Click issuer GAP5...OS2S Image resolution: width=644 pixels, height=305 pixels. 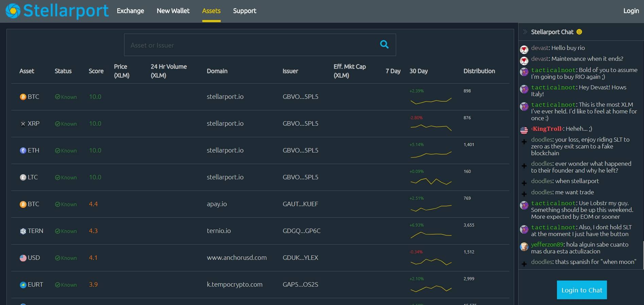pyautogui.click(x=300, y=285)
